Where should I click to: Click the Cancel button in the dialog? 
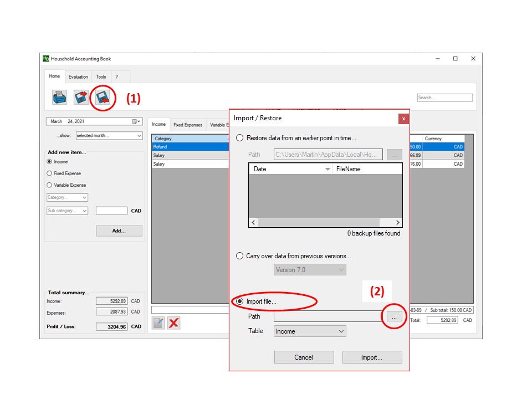tap(304, 357)
